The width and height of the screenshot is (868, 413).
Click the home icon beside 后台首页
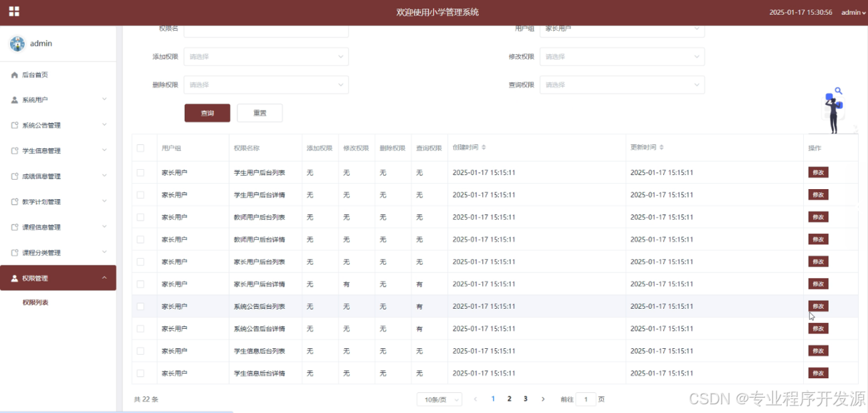[x=15, y=75]
